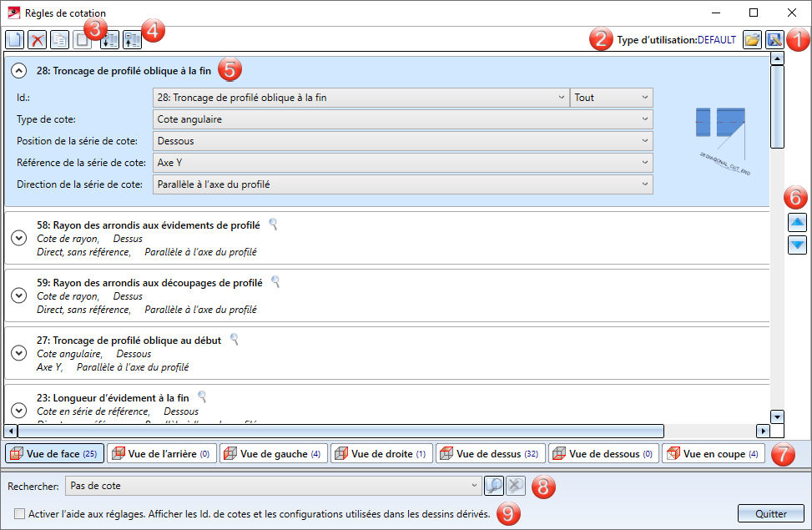The height and width of the screenshot is (530, 812).
Task: Select rule title '58: Rayon des arrondis aux évidements de profilé'
Action: pos(148,225)
